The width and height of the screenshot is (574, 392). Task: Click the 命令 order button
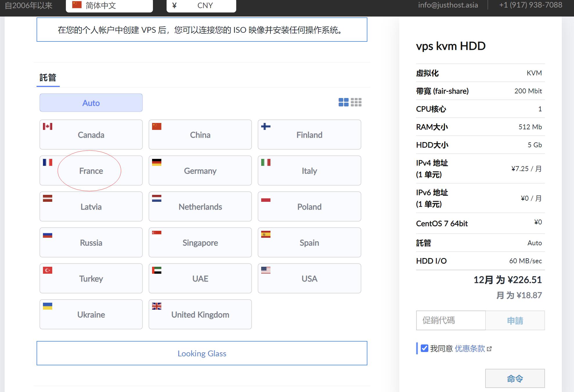515,378
